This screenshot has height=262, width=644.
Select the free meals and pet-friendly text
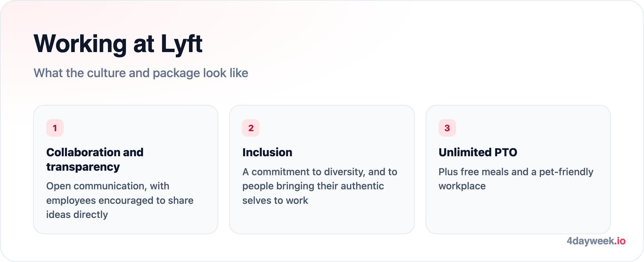point(516,179)
